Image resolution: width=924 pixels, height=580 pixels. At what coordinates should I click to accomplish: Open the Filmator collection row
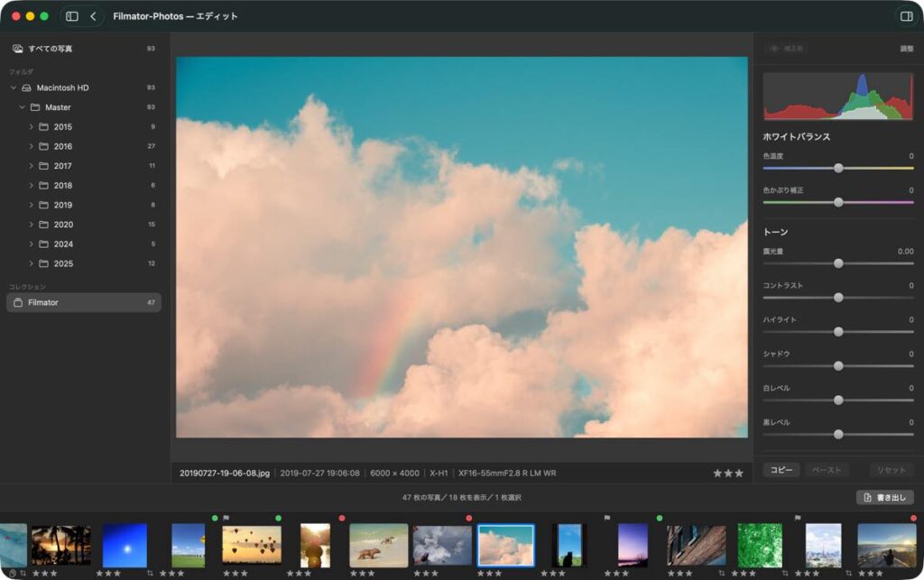pos(84,303)
